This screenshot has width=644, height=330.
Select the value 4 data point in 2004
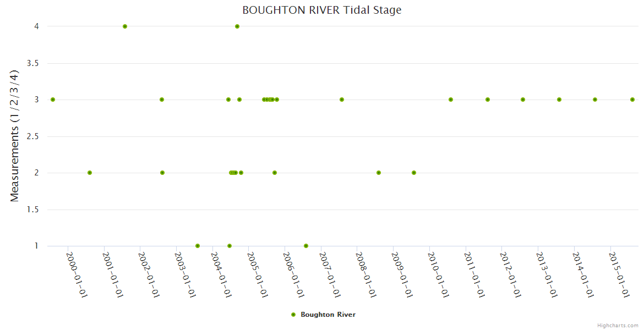(237, 26)
